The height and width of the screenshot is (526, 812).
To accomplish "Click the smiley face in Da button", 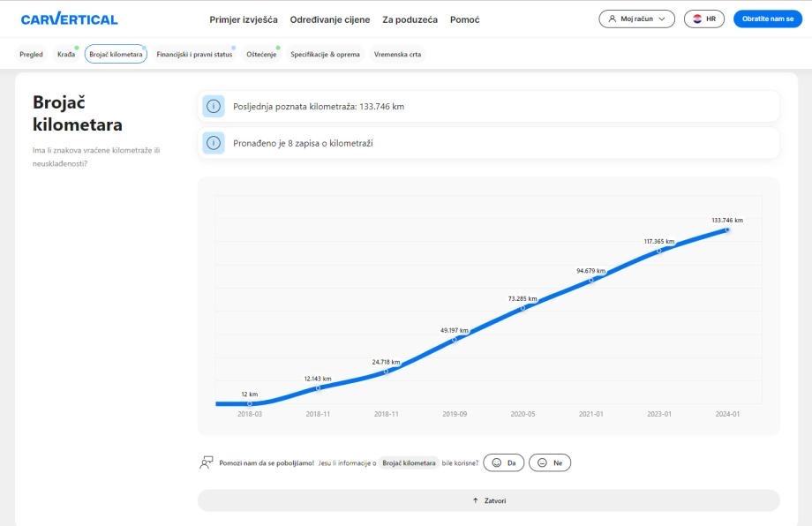I will point(497,462).
